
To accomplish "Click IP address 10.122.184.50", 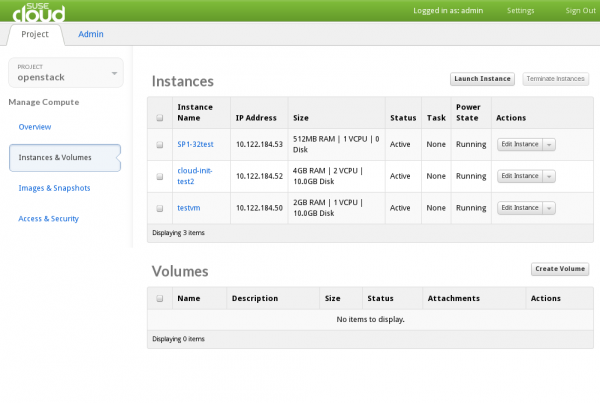I will pyautogui.click(x=259, y=208).
